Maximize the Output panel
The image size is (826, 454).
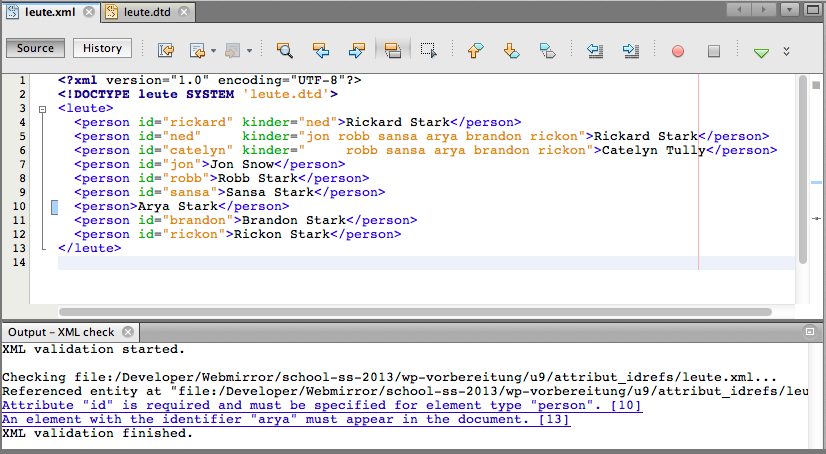[x=810, y=332]
